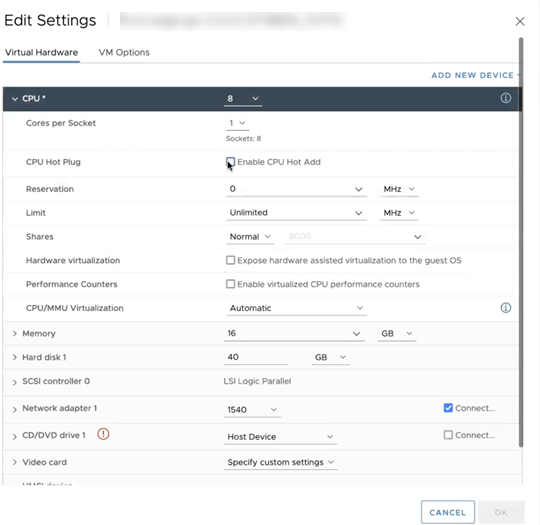Uncheck Network adapter 1 Connect checkbox

point(448,408)
